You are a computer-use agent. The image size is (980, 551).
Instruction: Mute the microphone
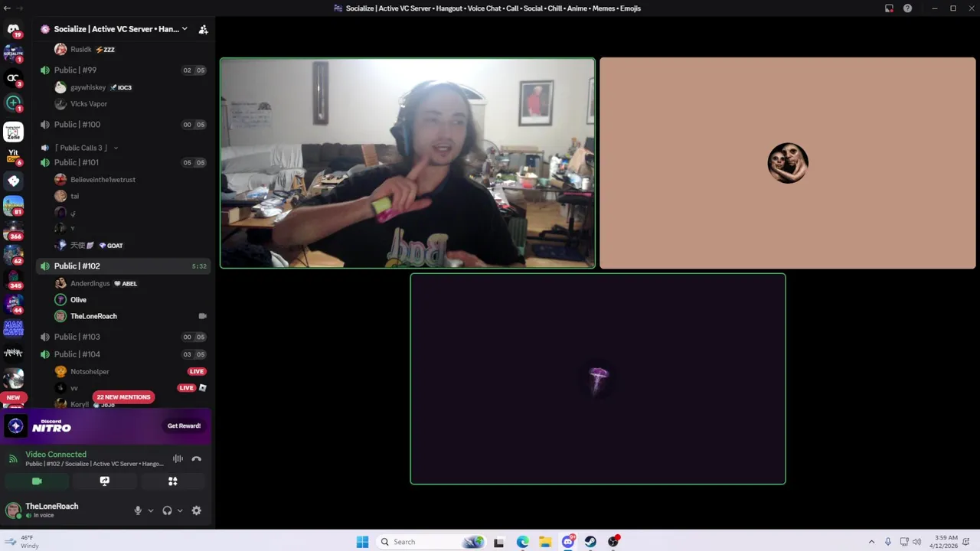tap(138, 510)
